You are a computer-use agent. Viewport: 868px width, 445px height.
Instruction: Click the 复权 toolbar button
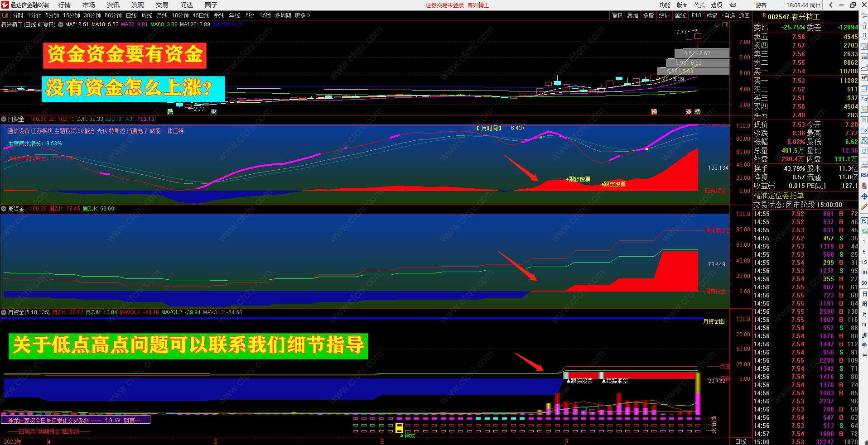[x=617, y=15]
